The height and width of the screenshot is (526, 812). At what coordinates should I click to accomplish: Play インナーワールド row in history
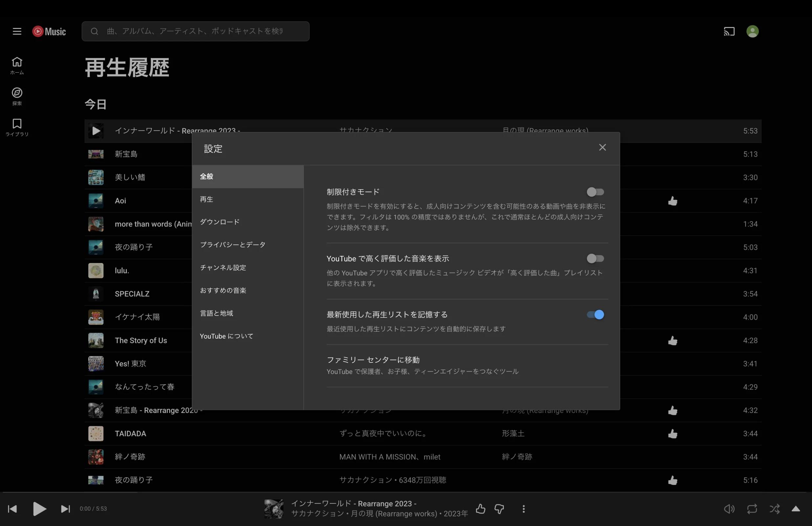tap(96, 131)
